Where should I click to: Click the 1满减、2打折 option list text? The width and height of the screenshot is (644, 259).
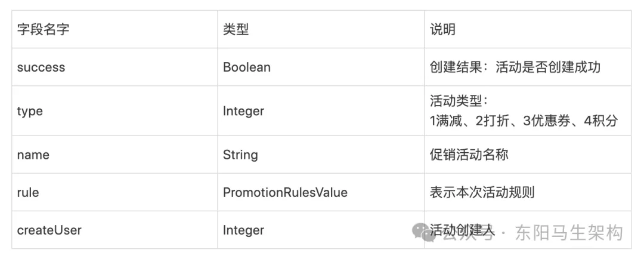pos(524,121)
